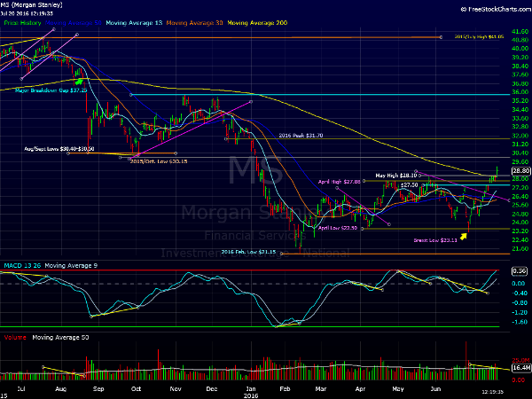Click the Oct month label on time axis
Viewport: 532px width, 399px height.
point(136,389)
